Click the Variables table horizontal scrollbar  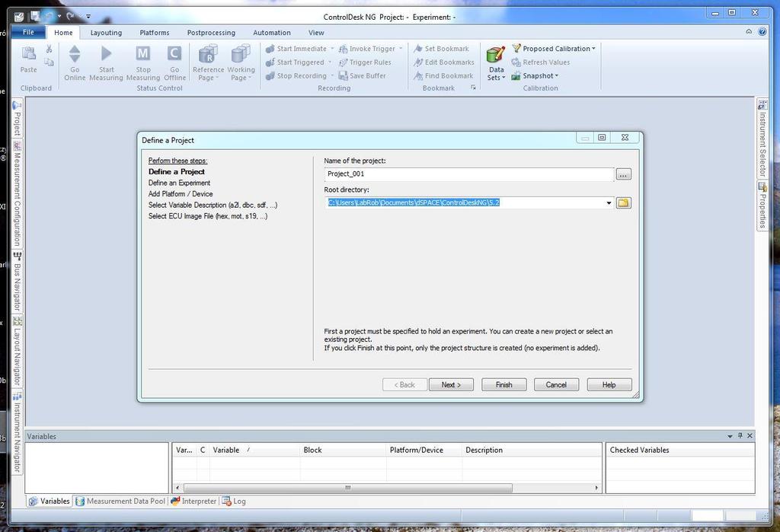coord(347,488)
